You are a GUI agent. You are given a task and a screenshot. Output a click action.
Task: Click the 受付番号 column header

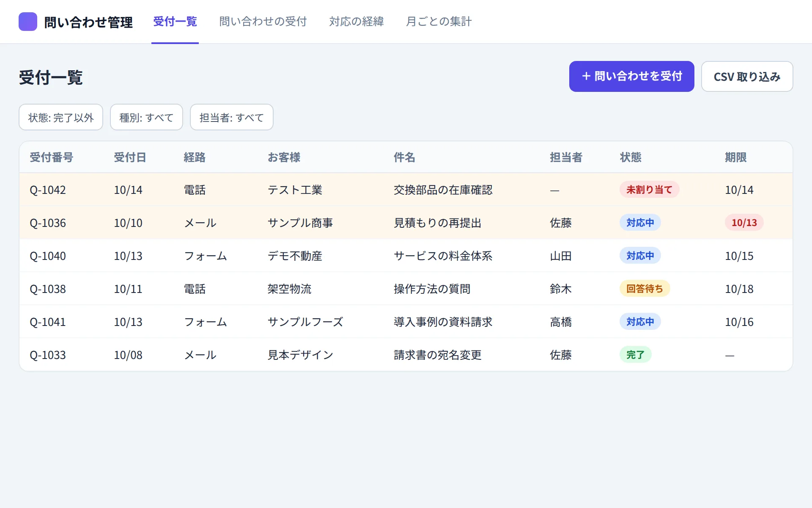(52, 157)
